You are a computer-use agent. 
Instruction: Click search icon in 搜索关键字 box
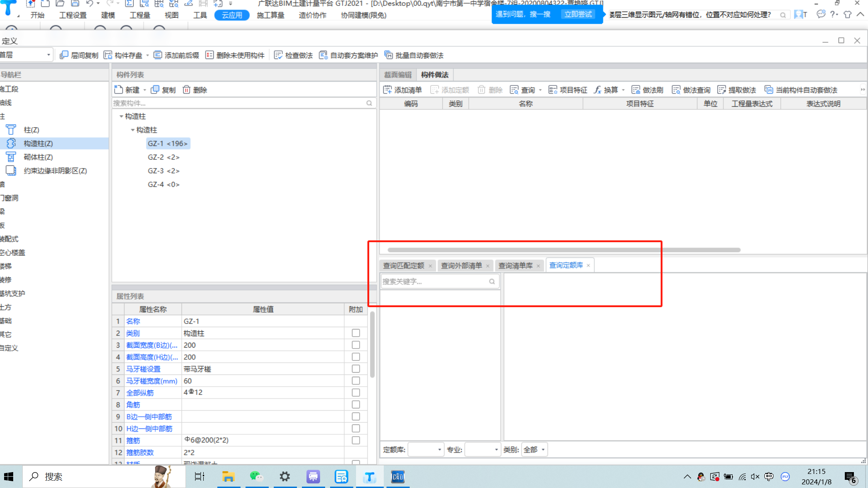point(492,282)
